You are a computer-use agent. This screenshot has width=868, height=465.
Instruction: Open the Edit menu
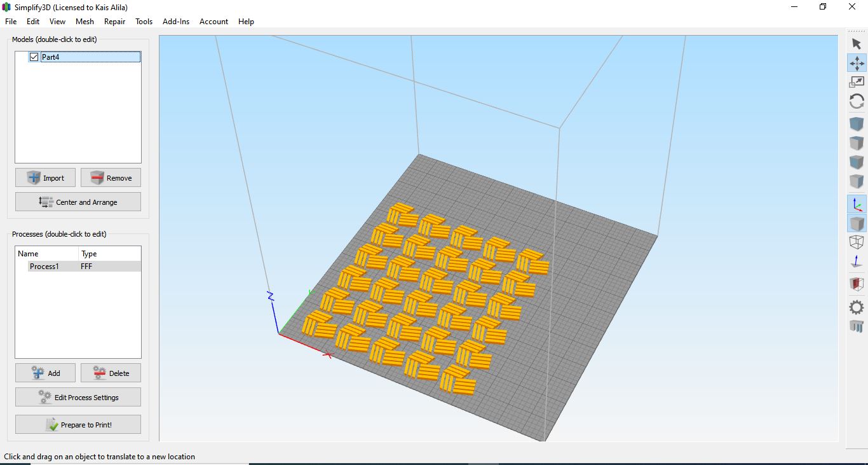point(33,21)
